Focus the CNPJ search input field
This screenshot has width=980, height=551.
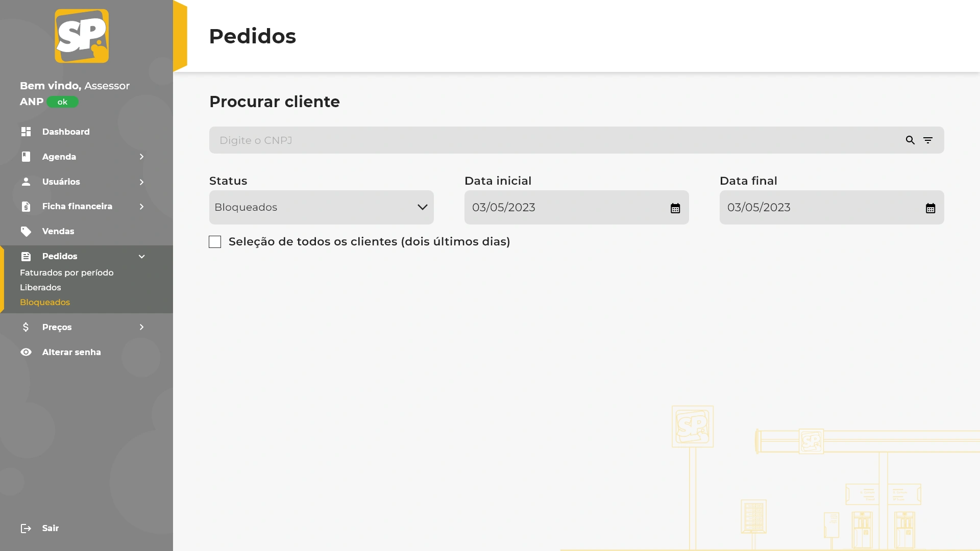556,140
